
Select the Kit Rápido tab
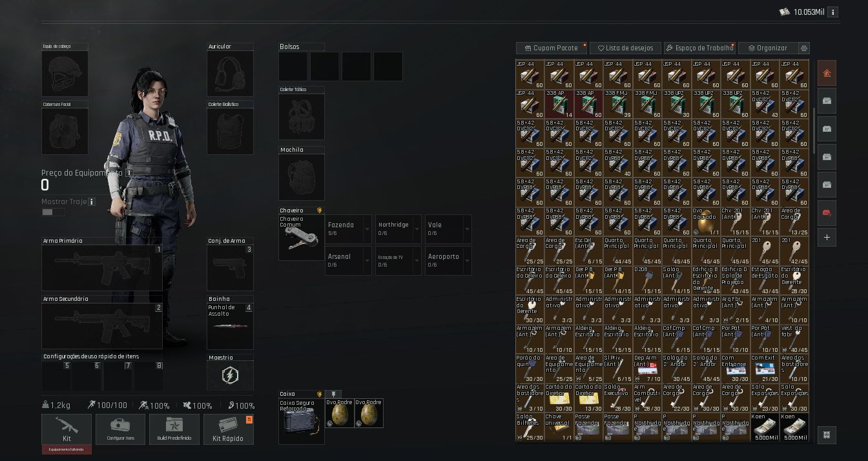[x=229, y=429]
